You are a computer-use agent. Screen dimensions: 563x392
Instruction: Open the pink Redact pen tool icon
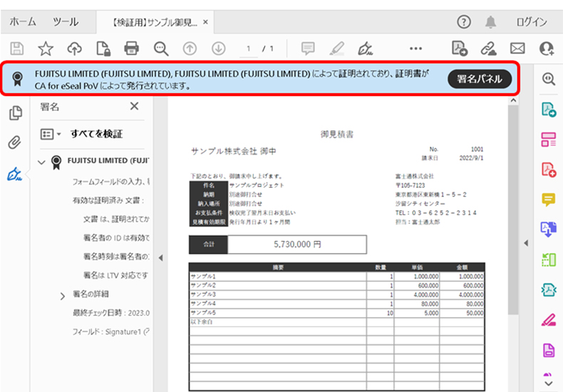point(549,319)
